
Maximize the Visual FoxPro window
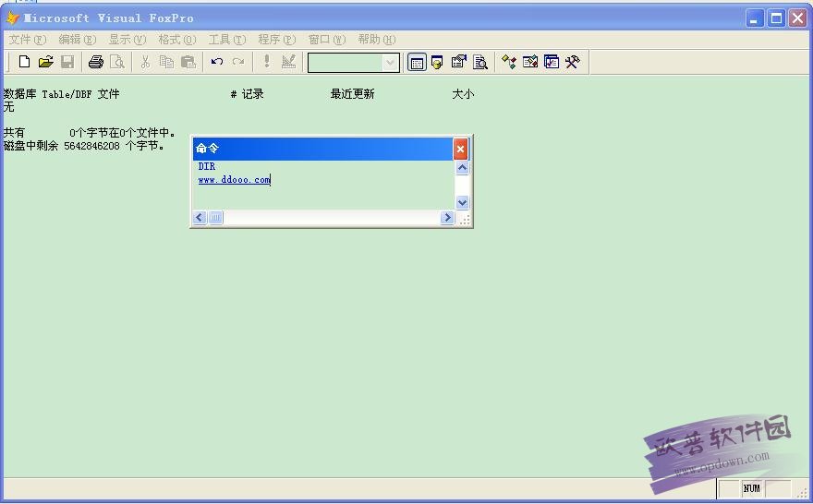tap(776, 18)
